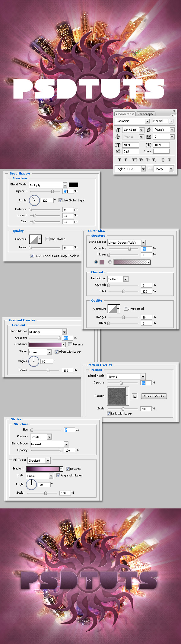Check Reverse in Gradient Overlay

pos(70,344)
